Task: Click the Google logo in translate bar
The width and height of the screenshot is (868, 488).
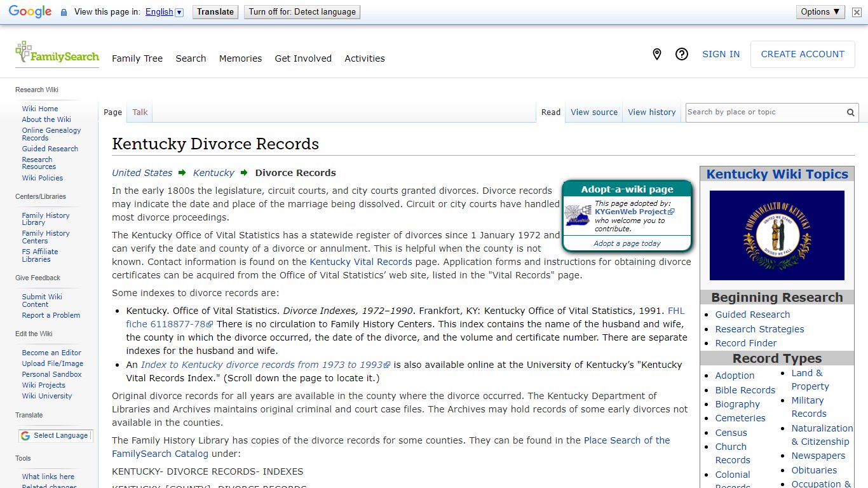Action: (x=31, y=12)
